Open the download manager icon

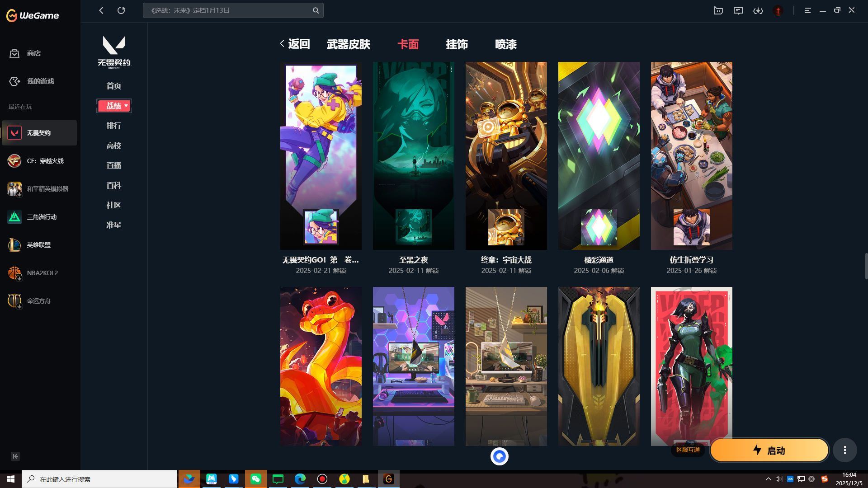click(x=758, y=10)
